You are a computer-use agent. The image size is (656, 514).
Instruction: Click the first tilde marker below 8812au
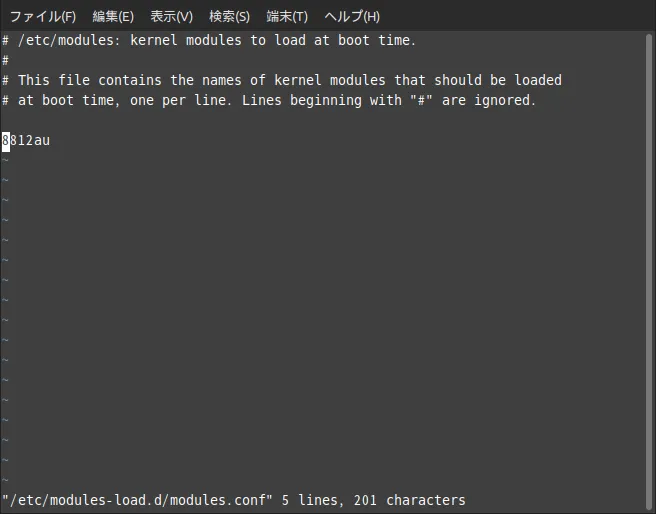[x=5, y=160]
